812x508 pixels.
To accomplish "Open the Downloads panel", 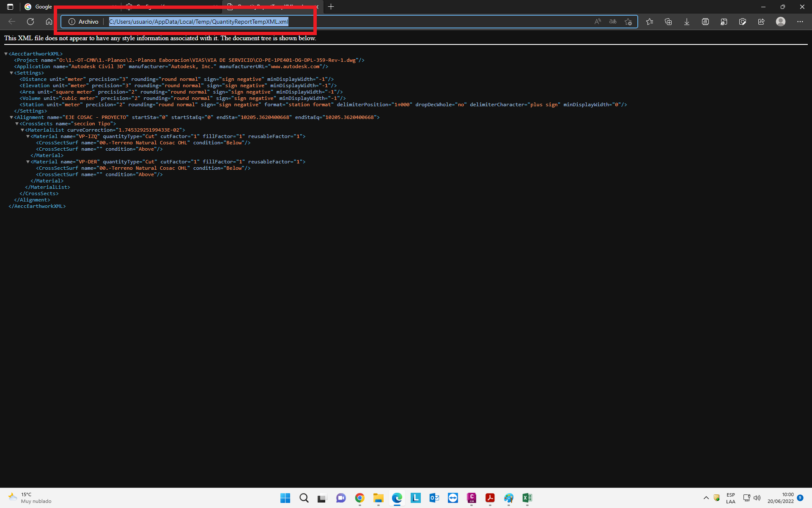I will [x=686, y=22].
